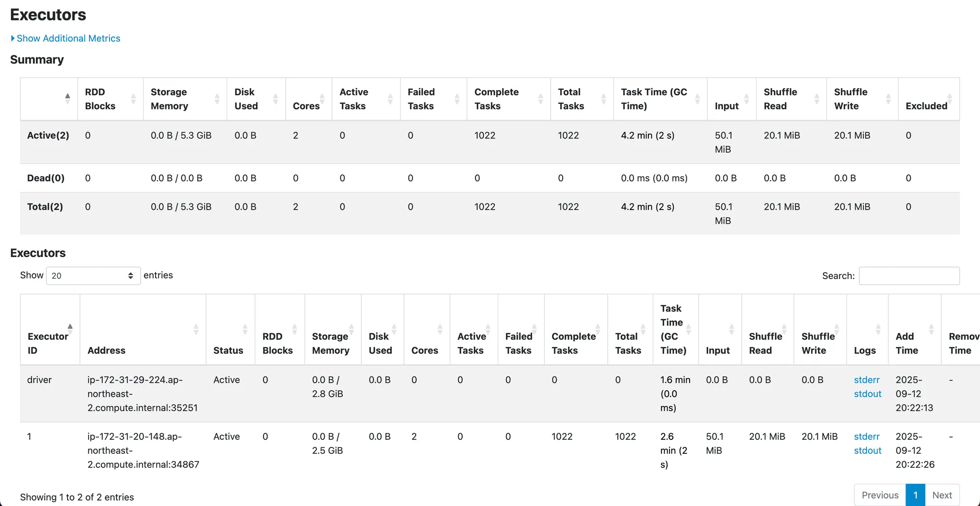Sort executors table by Cores column header
The width and height of the screenshot is (980, 506).
[424, 350]
